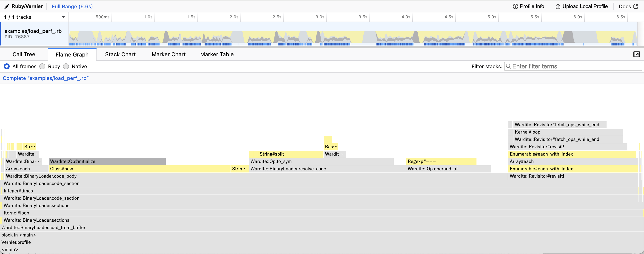The height and width of the screenshot is (254, 644).
Task: Click Complete "examples/load_perf_.rb" breadcrumb link
Action: [x=46, y=78]
